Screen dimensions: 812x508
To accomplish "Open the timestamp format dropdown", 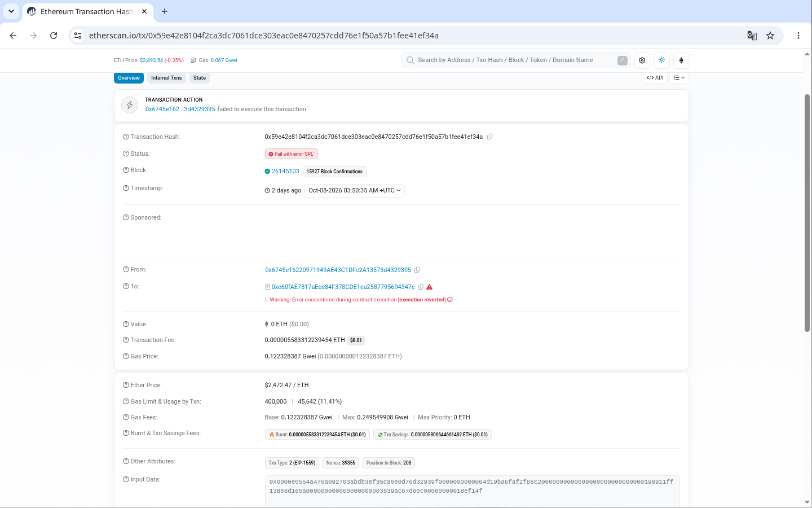I will pyautogui.click(x=355, y=191).
